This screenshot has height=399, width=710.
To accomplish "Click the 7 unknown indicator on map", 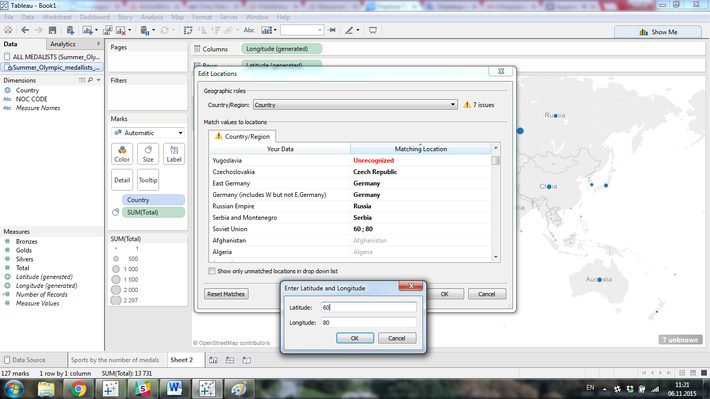I will [x=680, y=340].
